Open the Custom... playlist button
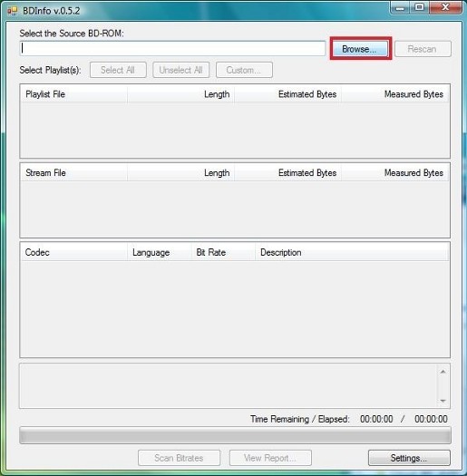 (244, 70)
